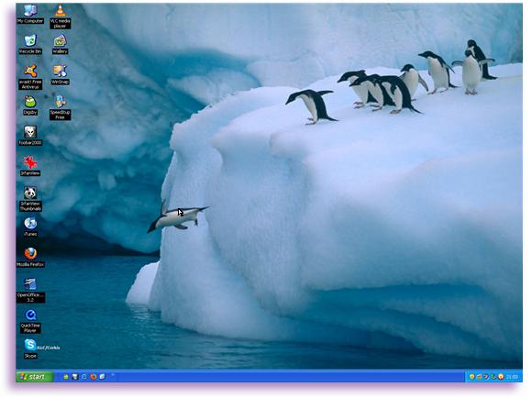Image resolution: width=532 pixels, height=398 pixels.
Task: Click the first yellow system tray icon
Action: click(x=471, y=377)
